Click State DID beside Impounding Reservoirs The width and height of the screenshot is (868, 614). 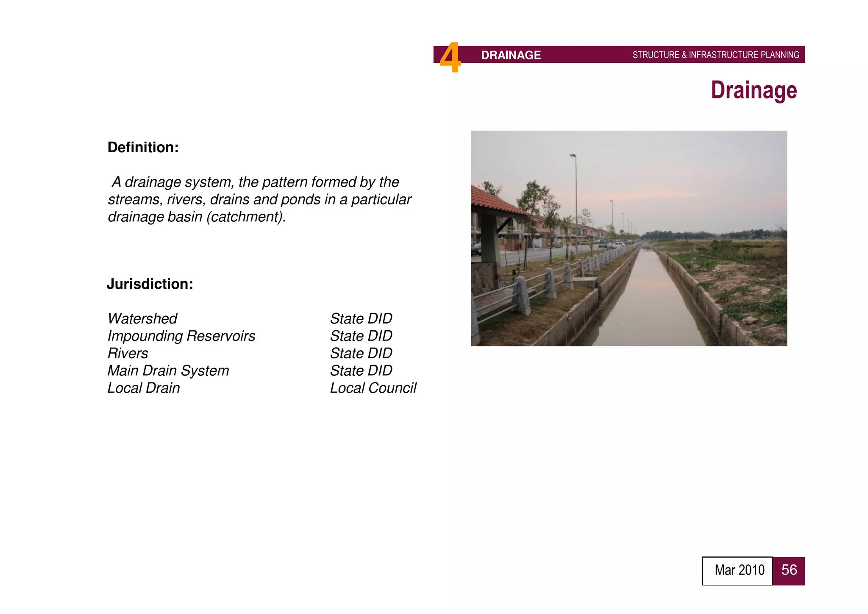coord(361,336)
